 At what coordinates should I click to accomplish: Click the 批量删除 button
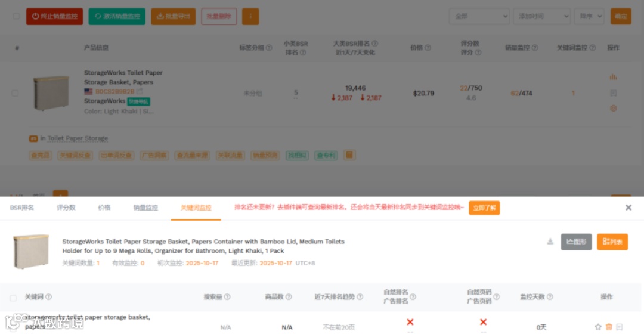coord(219,17)
